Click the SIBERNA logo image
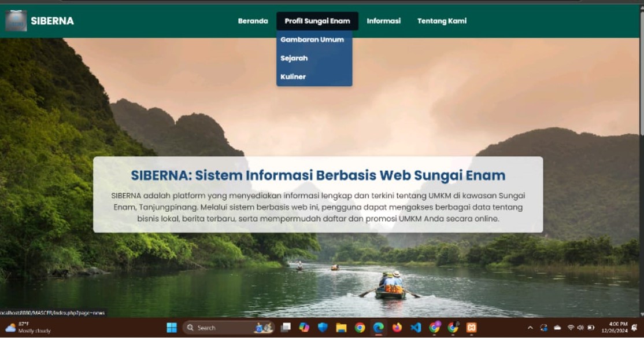The image size is (644, 338). coord(16,21)
